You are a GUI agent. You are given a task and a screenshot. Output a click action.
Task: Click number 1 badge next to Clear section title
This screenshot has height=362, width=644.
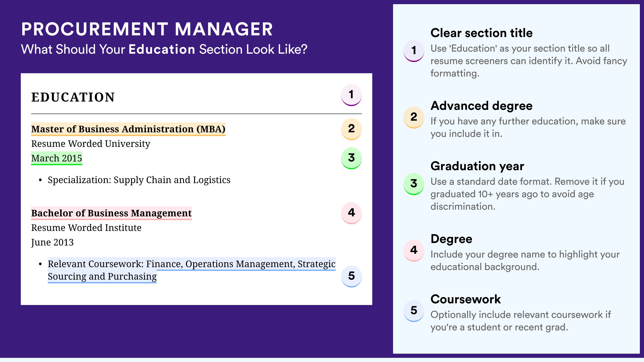(414, 51)
